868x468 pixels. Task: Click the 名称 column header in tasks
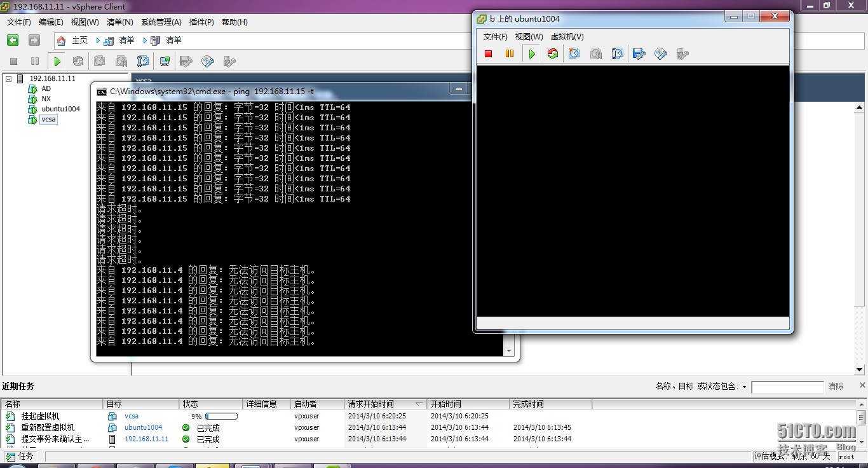tap(52, 404)
